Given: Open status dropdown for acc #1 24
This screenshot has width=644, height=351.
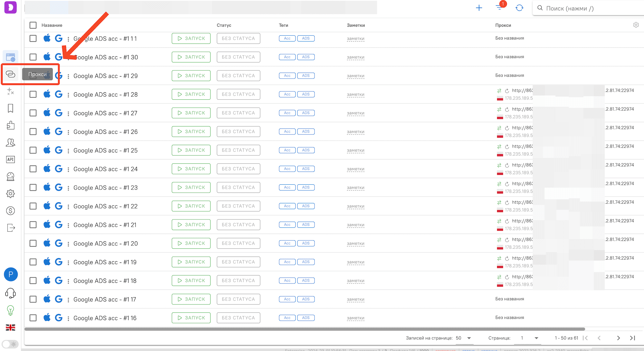Looking at the screenshot, I should pos(238,169).
